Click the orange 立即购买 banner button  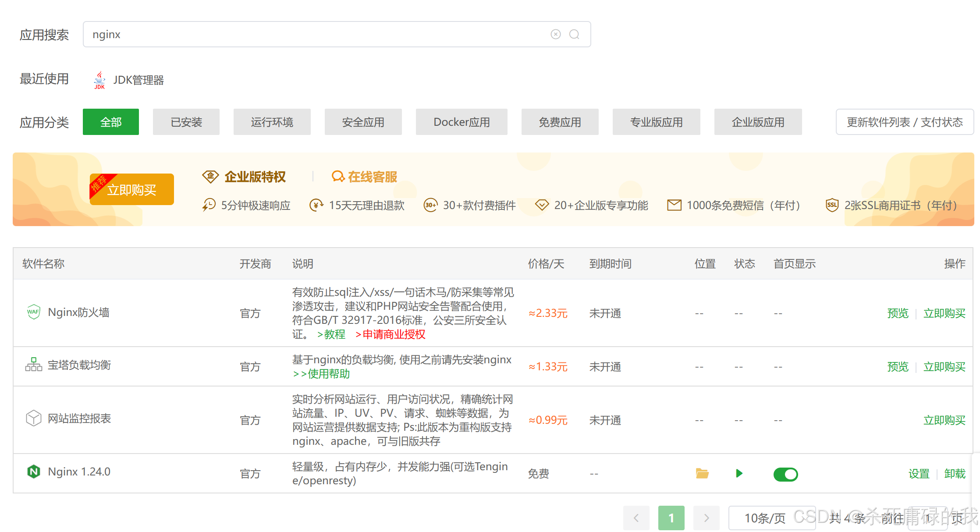tap(132, 189)
